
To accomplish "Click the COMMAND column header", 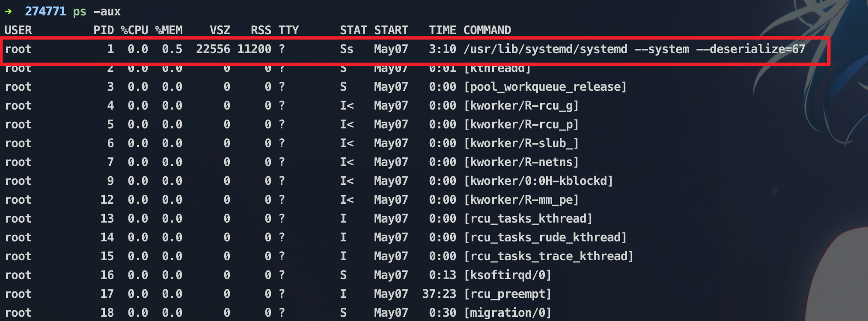I will (487, 30).
